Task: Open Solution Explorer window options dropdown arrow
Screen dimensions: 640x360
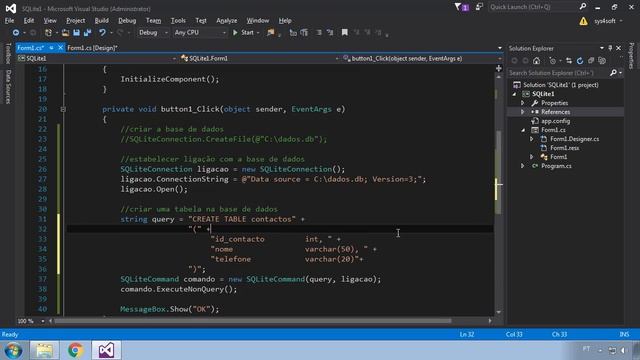Action: 602,48
